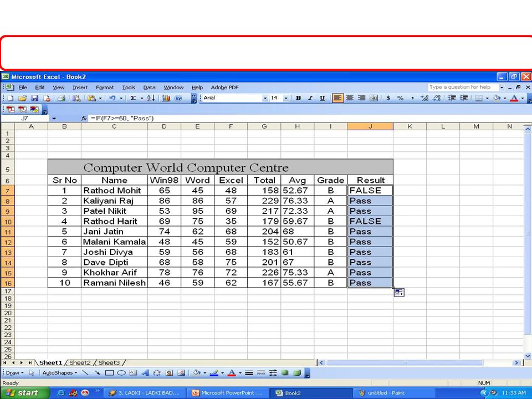Click the Select Objects pointer icon
The image size is (532, 399).
click(32, 373)
